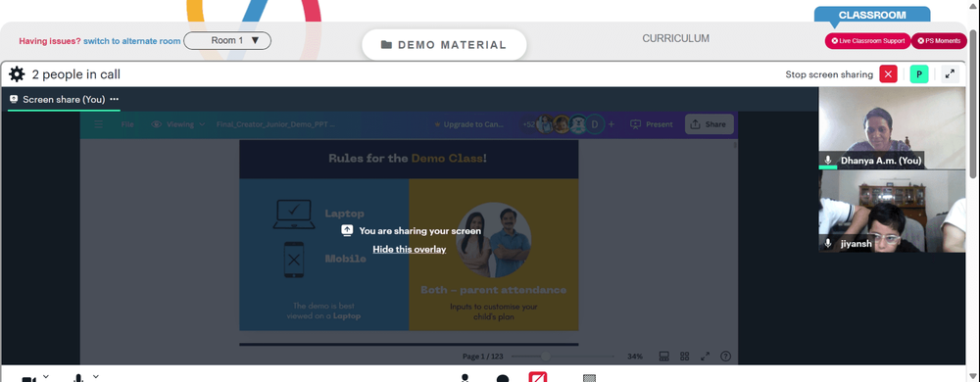
Task: Open the CLASSROOM tab
Action: pyautogui.click(x=872, y=15)
